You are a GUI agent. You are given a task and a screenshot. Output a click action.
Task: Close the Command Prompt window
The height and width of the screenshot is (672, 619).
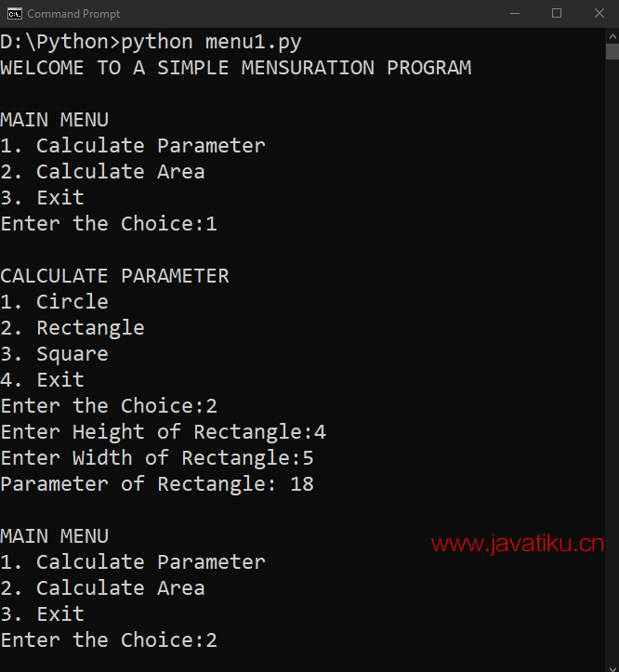pos(599,14)
